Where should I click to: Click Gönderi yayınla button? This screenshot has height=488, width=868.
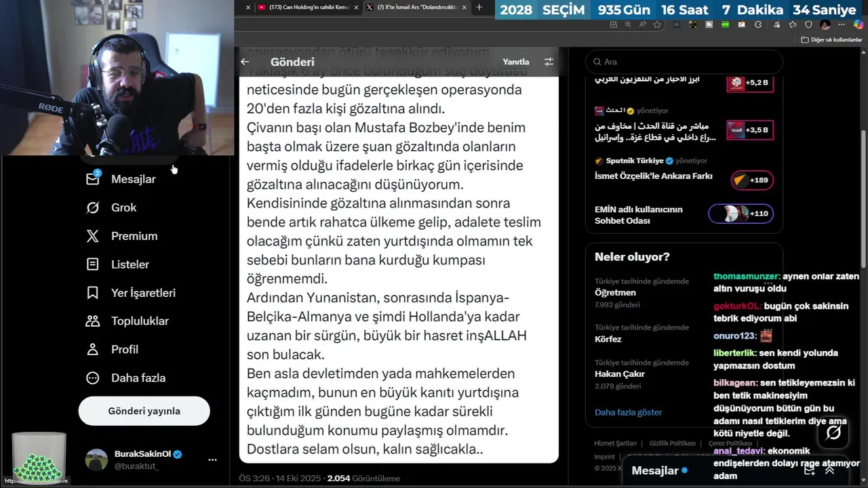144,411
